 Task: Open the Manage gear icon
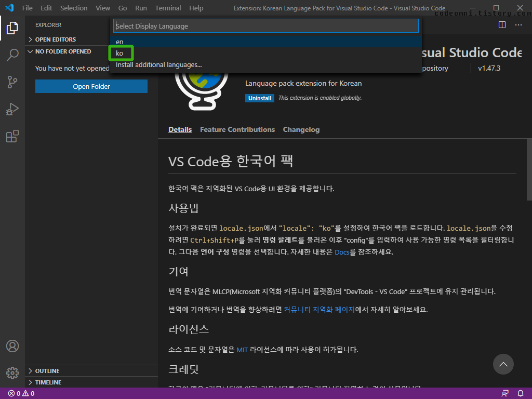coord(12,373)
